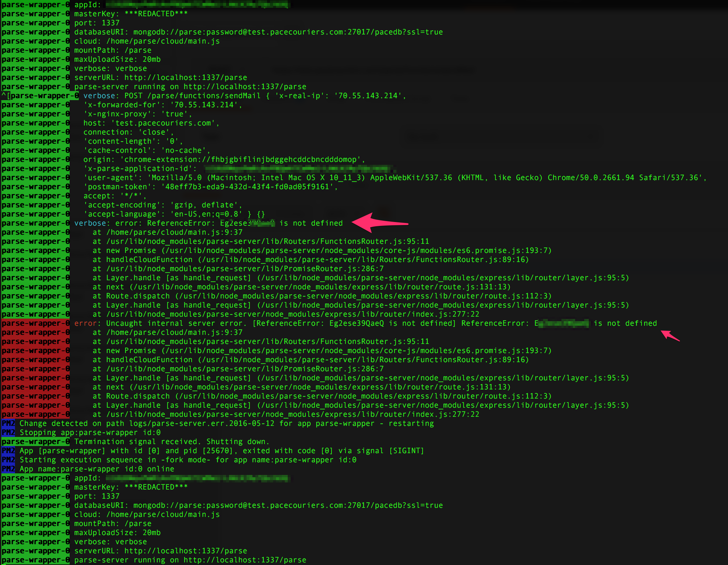The height and width of the screenshot is (565, 728).
Task: Click the first mongodb databaseURI link
Action: tap(288, 32)
